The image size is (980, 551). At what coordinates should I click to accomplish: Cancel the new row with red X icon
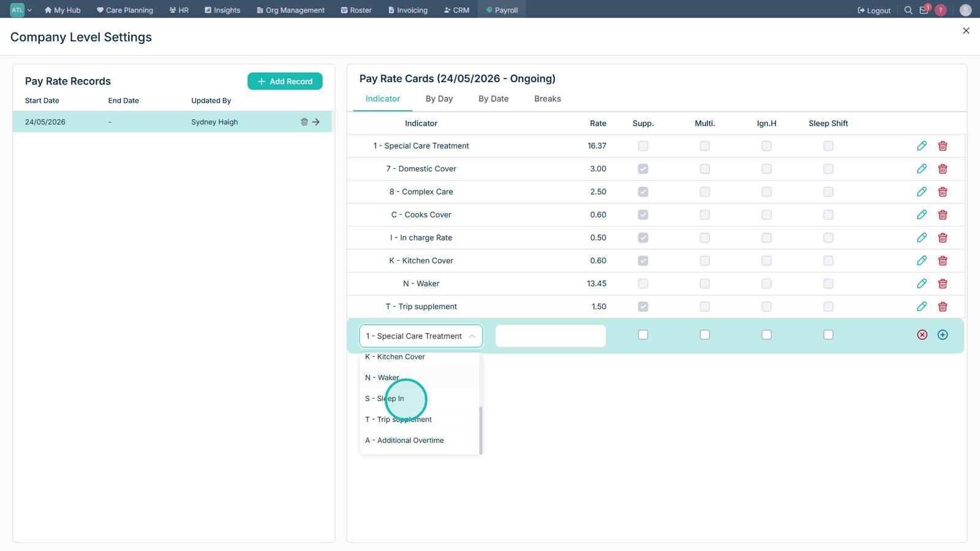coord(922,335)
